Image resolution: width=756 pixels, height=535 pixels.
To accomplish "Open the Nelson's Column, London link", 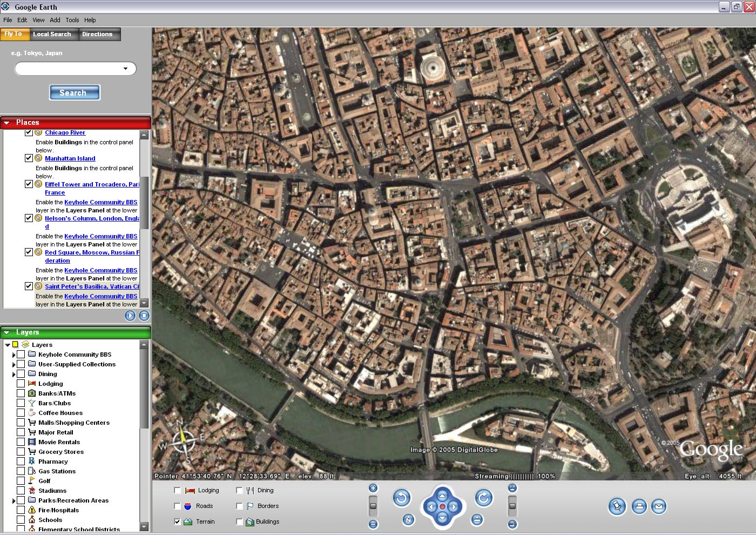I will coord(92,222).
